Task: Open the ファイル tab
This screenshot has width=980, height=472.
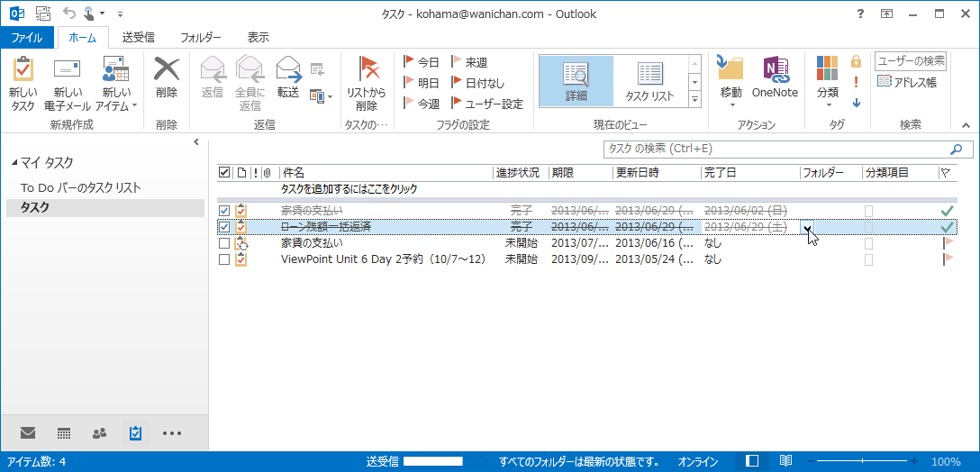Action: point(27,38)
